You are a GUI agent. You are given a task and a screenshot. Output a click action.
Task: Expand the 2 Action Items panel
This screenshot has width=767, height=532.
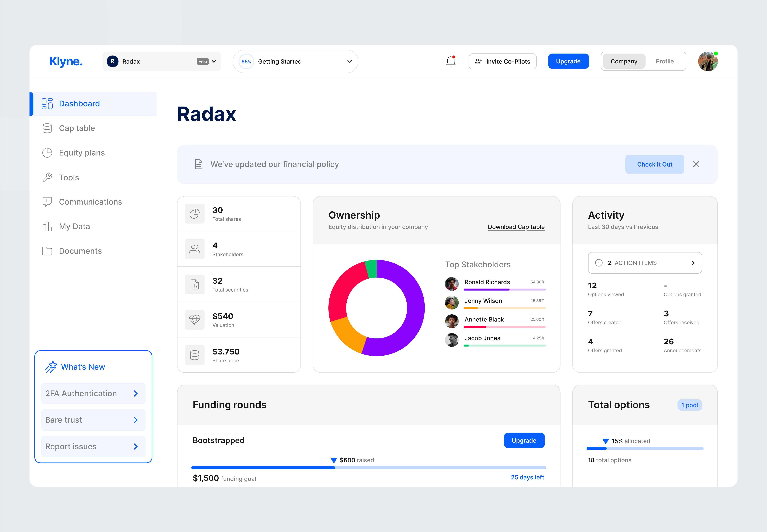point(645,263)
